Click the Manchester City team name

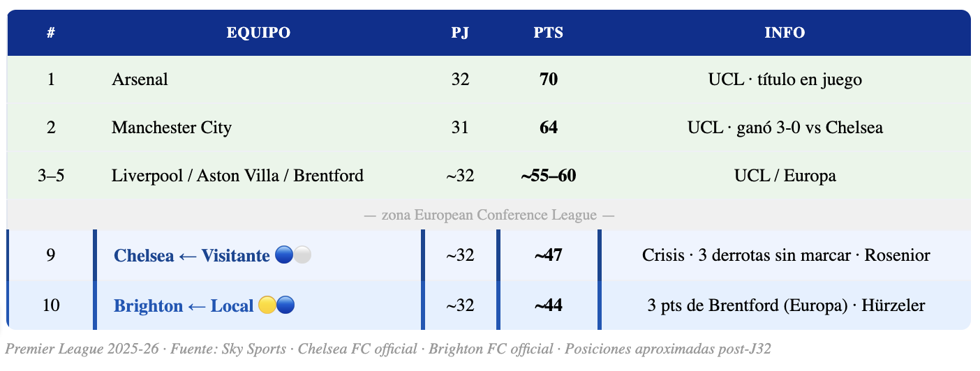click(x=172, y=128)
